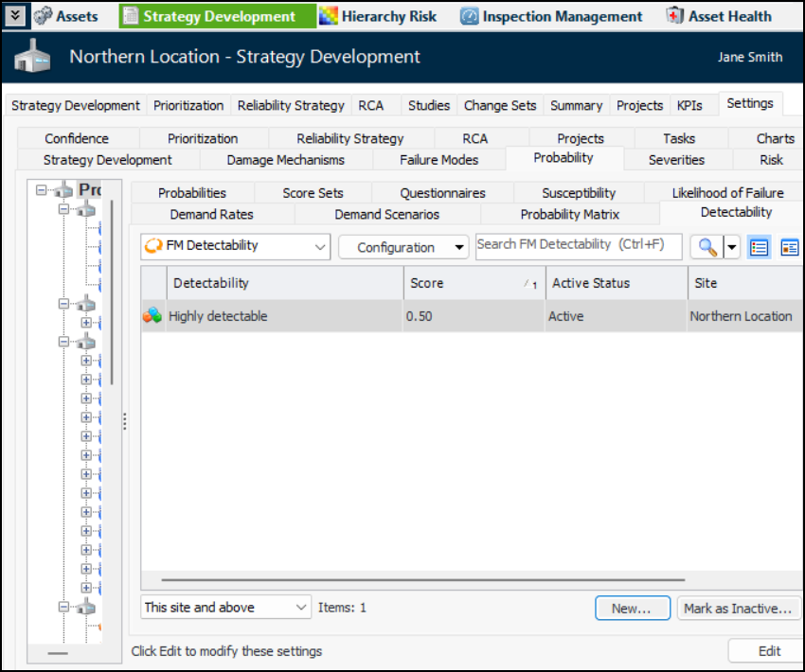Click the Mark as Inactive... button
805x672 pixels.
coord(739,609)
